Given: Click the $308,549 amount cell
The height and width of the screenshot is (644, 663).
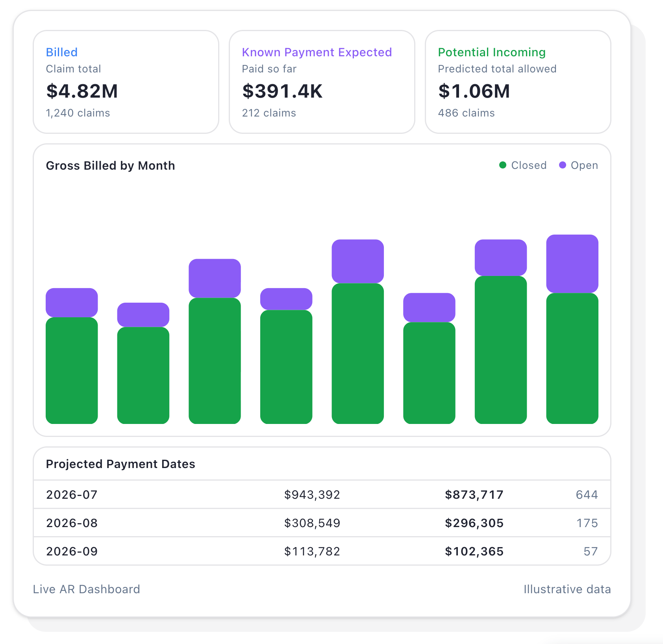Looking at the screenshot, I should pyautogui.click(x=312, y=523).
